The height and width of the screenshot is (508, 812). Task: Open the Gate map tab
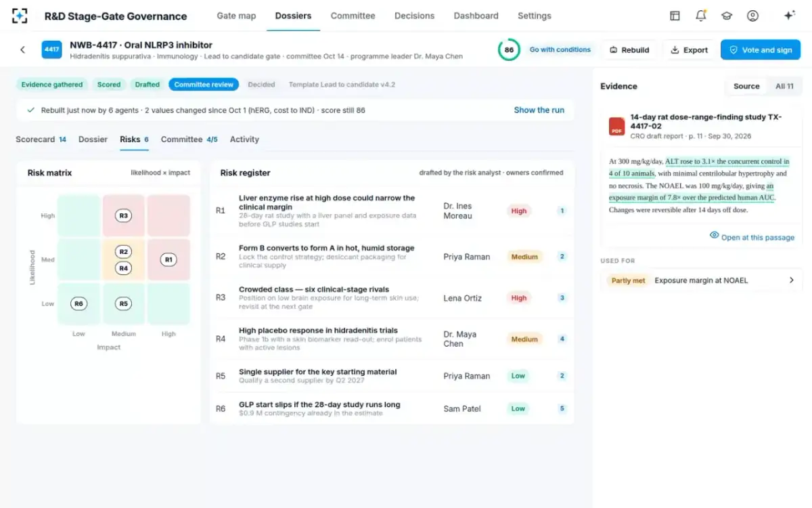tap(236, 16)
